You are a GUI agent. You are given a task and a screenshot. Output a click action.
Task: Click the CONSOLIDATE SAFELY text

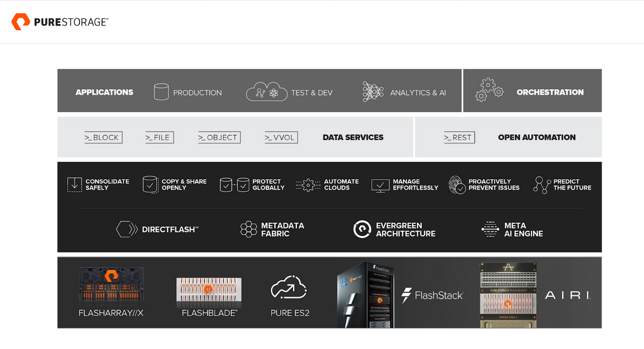107,185
